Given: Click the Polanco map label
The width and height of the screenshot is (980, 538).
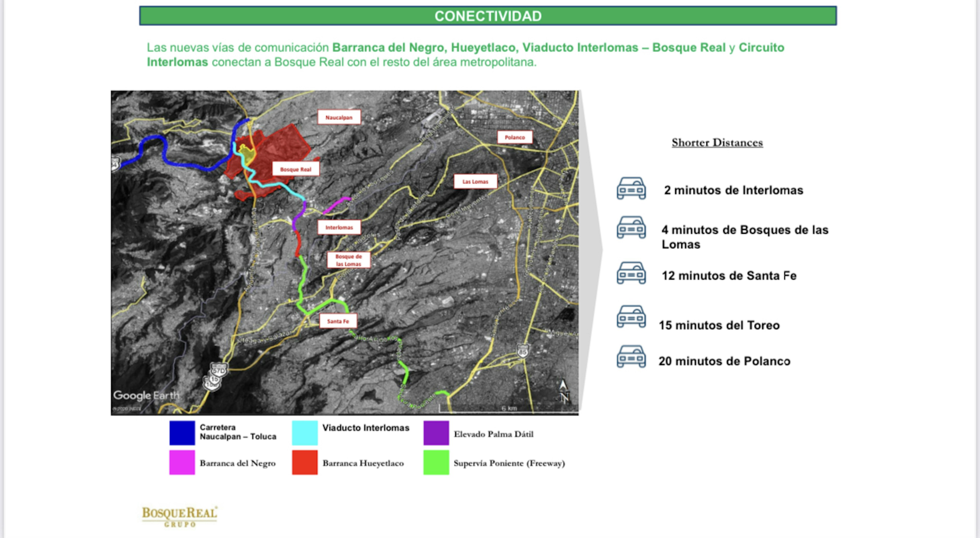Looking at the screenshot, I should pos(514,137).
